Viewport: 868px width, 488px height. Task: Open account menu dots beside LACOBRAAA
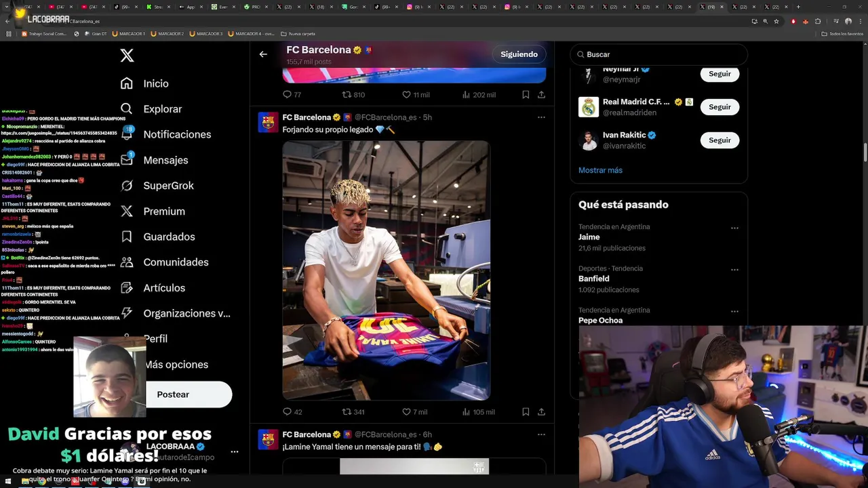tap(235, 451)
